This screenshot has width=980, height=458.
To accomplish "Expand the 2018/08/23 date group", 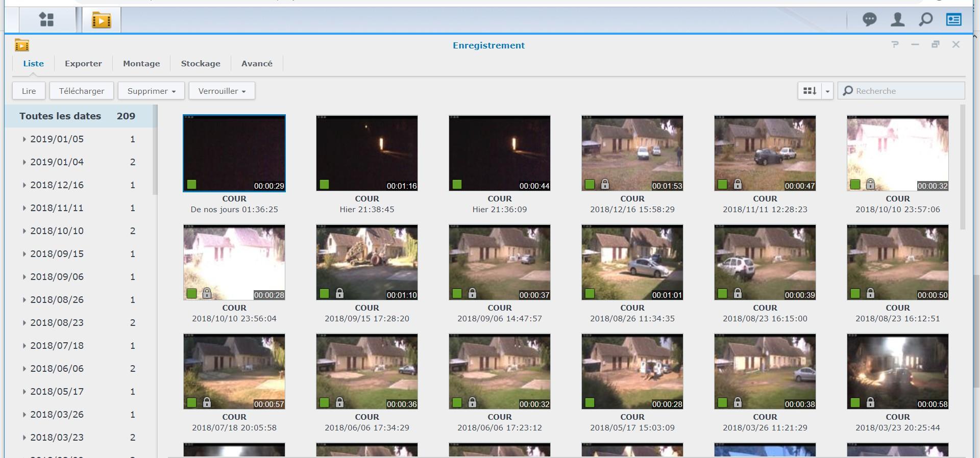I will tap(24, 323).
